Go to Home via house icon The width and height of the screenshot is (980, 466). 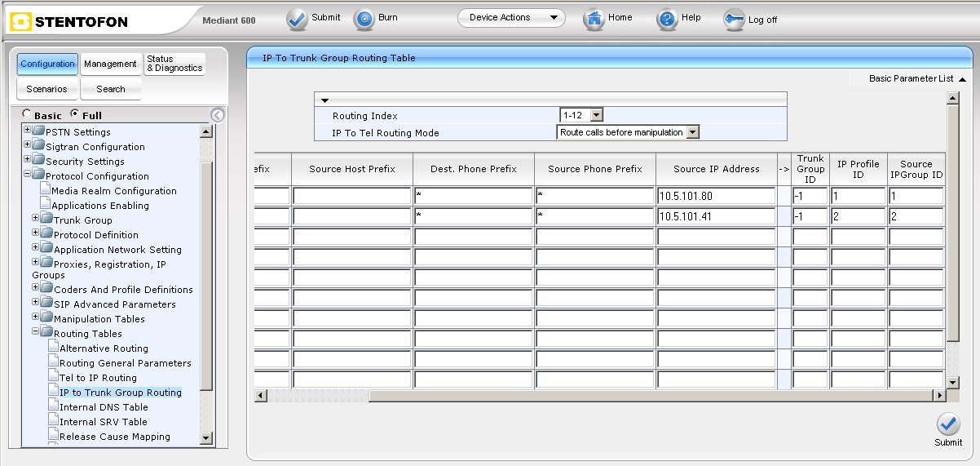[x=594, y=20]
